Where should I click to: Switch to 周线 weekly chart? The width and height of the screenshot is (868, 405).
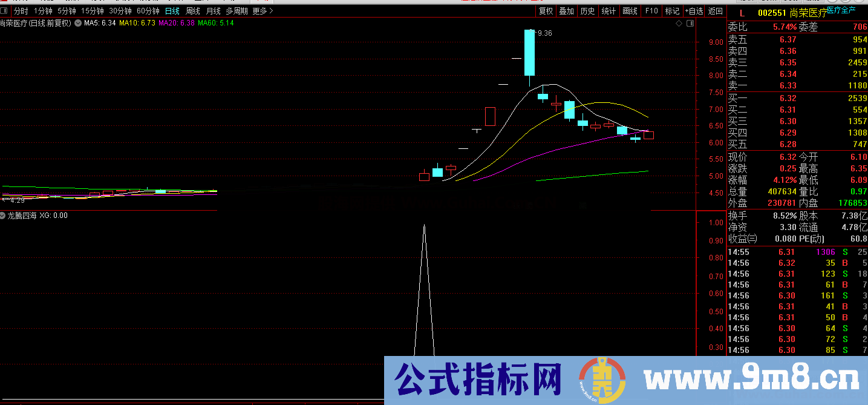pos(193,11)
